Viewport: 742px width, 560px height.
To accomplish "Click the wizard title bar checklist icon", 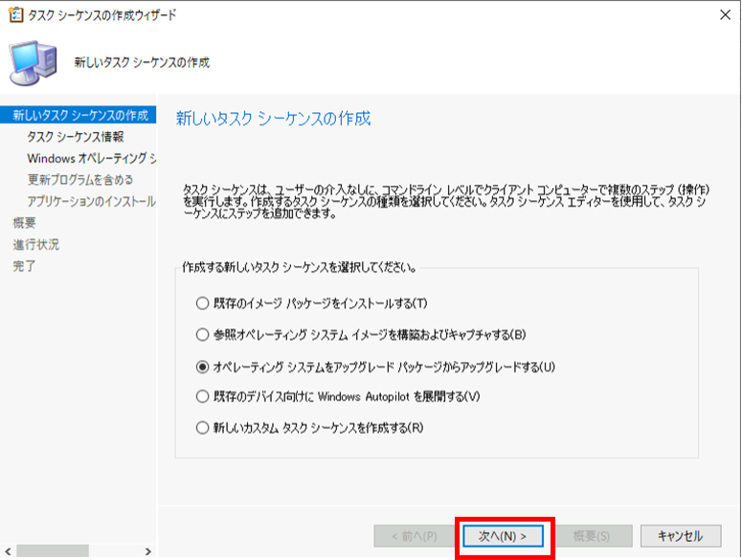I will (x=15, y=14).
